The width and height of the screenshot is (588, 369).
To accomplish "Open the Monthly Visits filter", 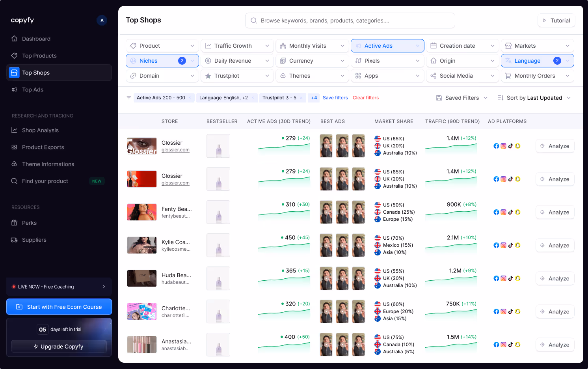I will pyautogui.click(x=312, y=46).
